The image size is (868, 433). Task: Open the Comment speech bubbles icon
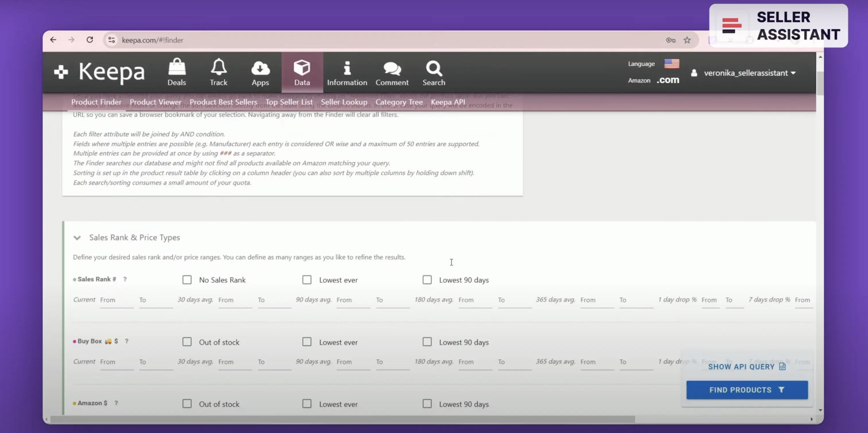(392, 69)
